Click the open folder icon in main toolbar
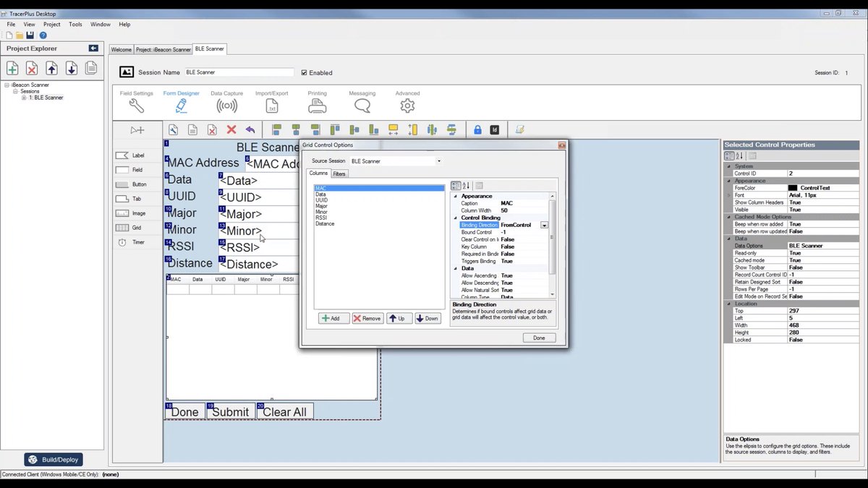 pyautogui.click(x=20, y=35)
